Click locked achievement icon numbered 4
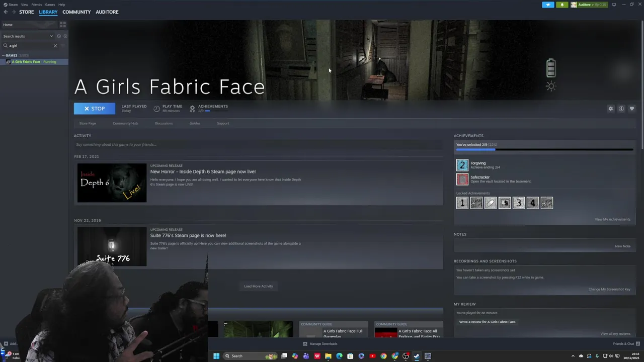Viewport: 644px width, 362px height. [x=532, y=203]
